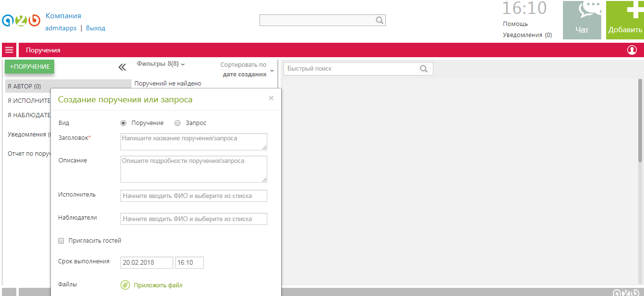Click the green +ПОРУЧЕНИЕ button
Screen dimensions: 644x296
click(30, 66)
